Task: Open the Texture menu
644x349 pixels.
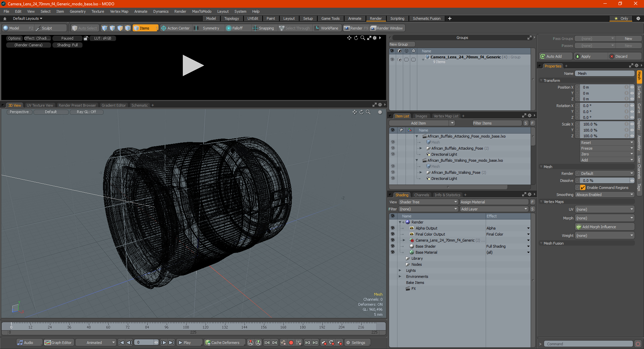Action: tap(98, 11)
